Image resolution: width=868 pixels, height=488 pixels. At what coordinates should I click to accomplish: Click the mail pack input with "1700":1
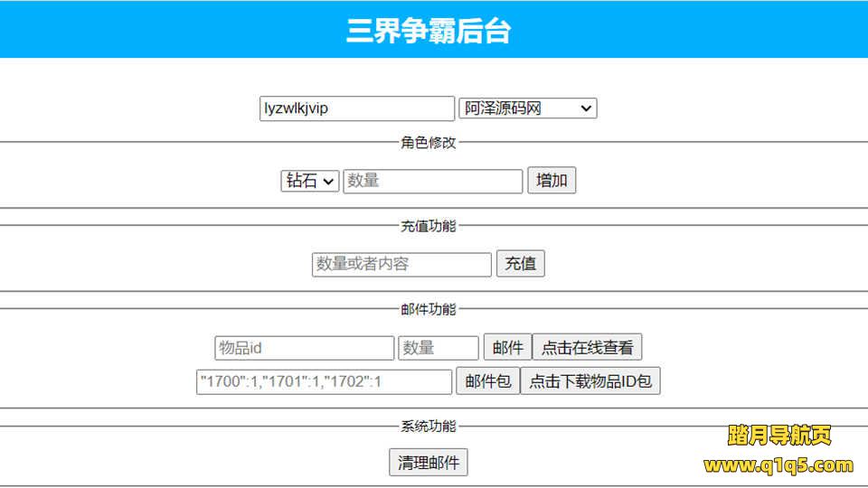click(324, 381)
